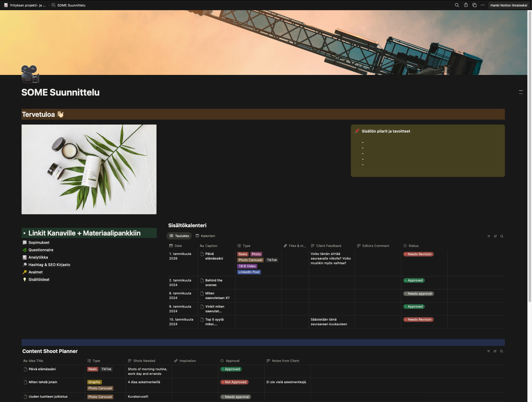Viewport: 532px width, 402px height.
Task: Click the 16:9 Video type tag
Action: 247,266
